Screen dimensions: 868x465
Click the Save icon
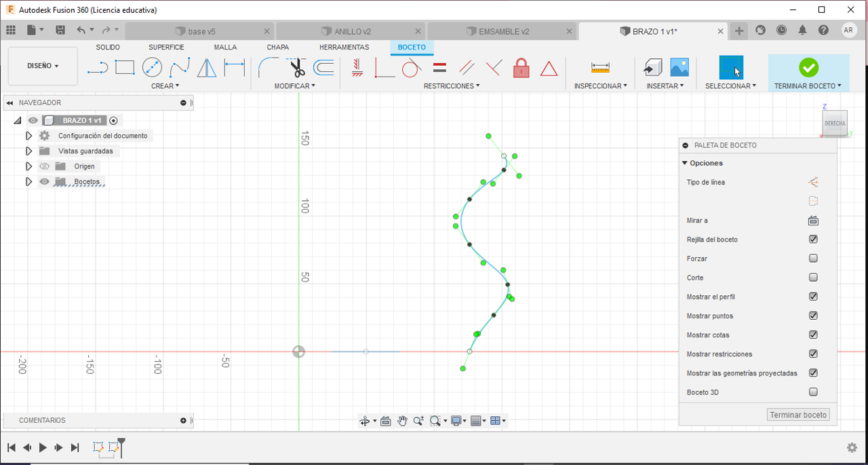click(x=60, y=30)
